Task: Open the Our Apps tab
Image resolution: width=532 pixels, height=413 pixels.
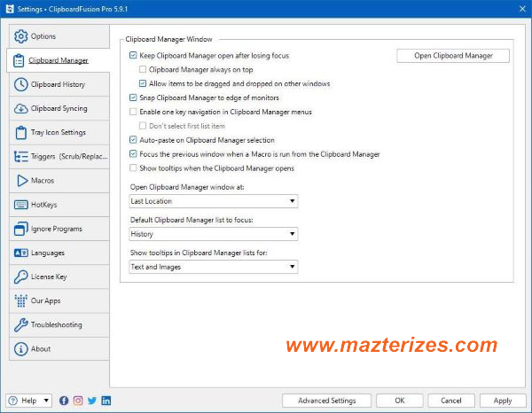Action: point(59,300)
